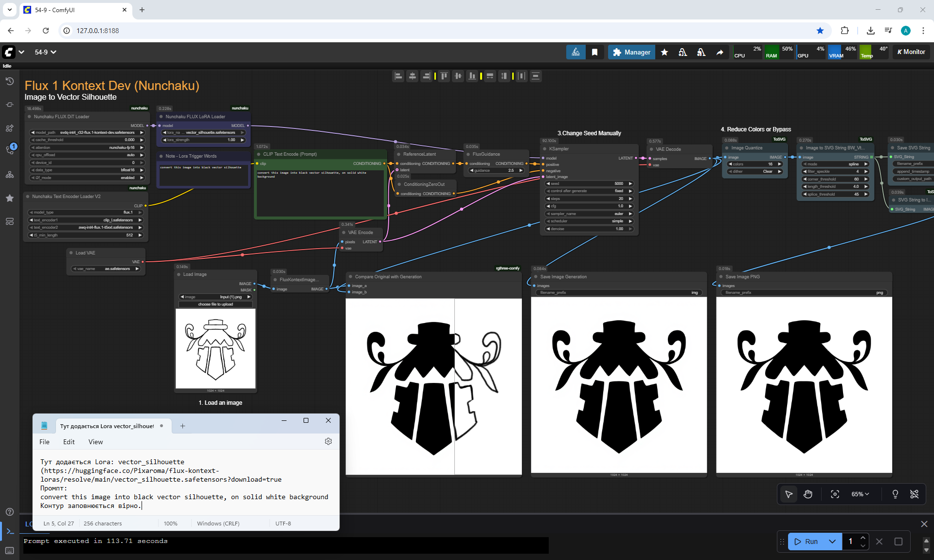Open the favorites star in left sidebar
The width and height of the screenshot is (934, 560).
9,198
